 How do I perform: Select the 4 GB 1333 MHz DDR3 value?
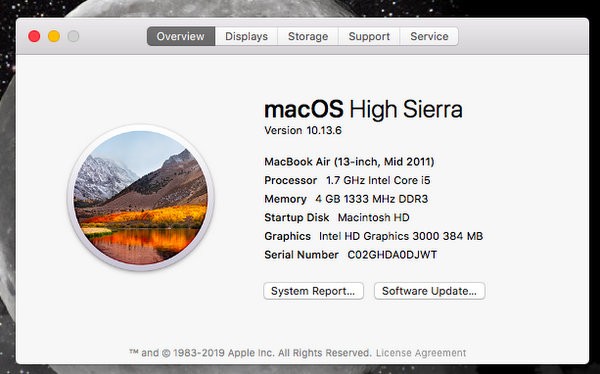click(x=372, y=199)
